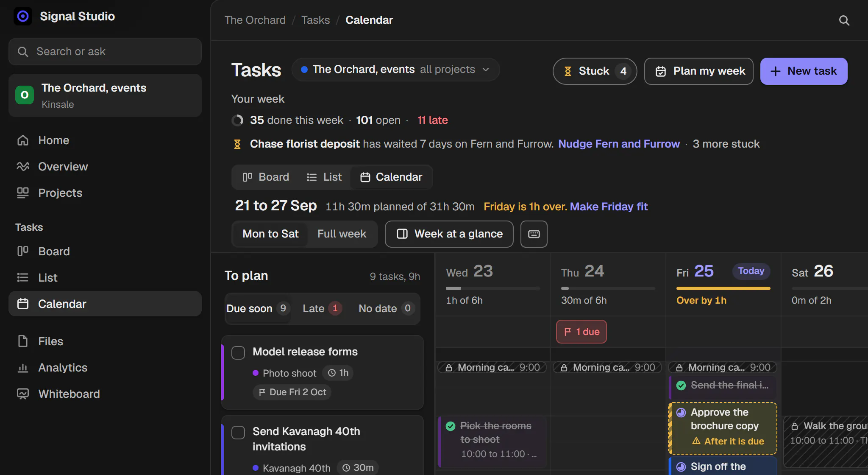Check off Model release forms task
The image size is (868, 475).
coord(238,352)
